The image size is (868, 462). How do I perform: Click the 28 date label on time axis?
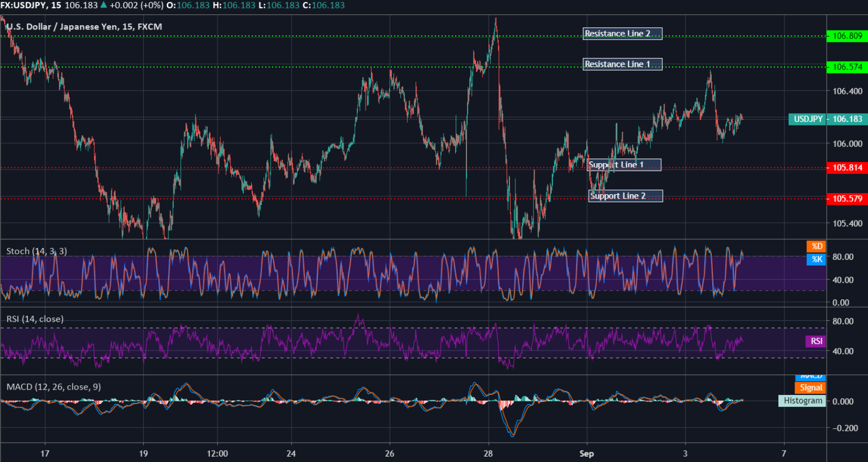488,453
